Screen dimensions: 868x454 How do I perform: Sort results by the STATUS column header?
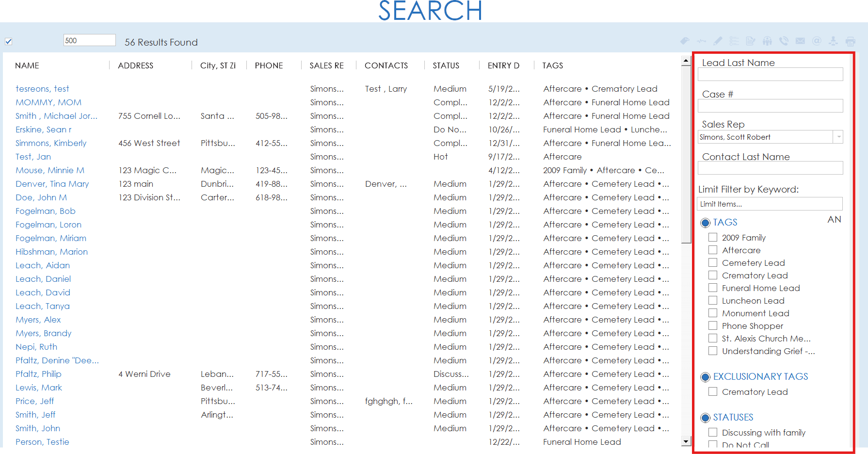[x=446, y=65]
